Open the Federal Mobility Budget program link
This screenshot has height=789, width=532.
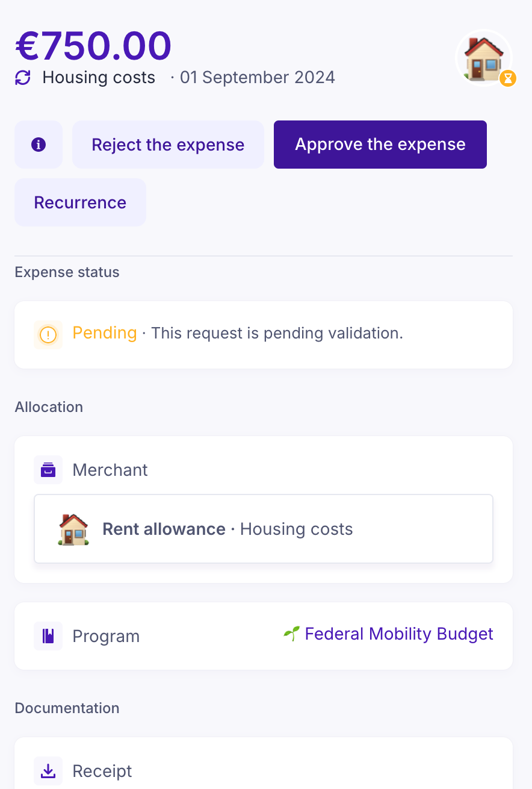[398, 634]
